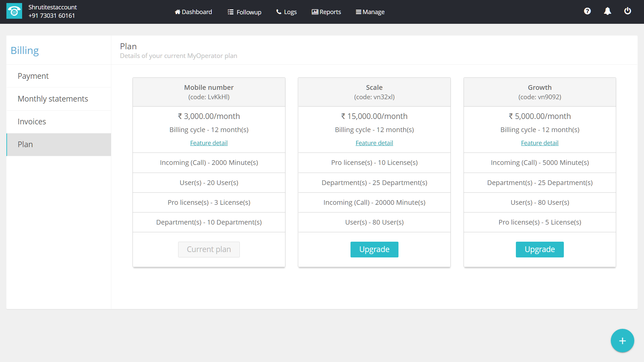The height and width of the screenshot is (362, 644).
Task: Click the power logout icon
Action: coord(627,11)
